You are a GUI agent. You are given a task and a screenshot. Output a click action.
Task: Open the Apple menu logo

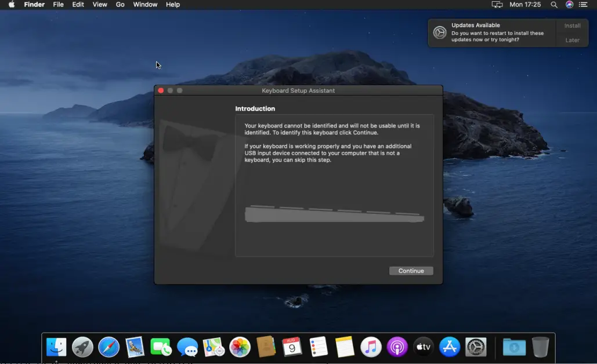click(x=12, y=5)
